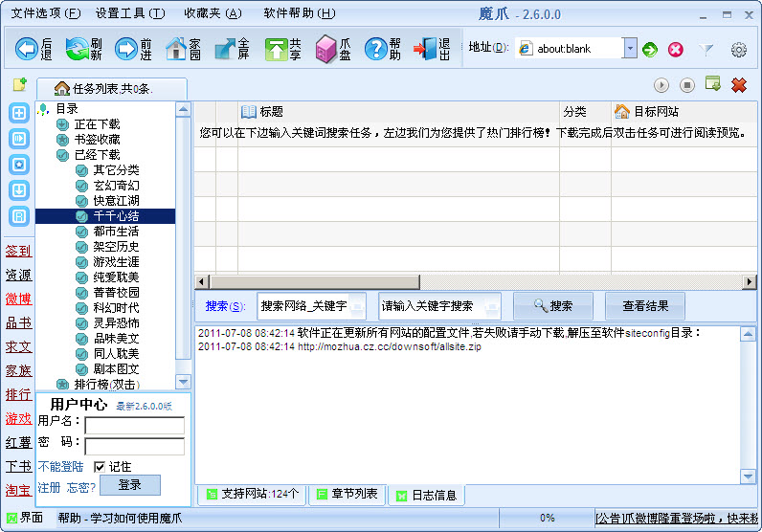762x532 pixels.
Task: Click the task list horizontal scrollbar thumb
Action: 314,282
